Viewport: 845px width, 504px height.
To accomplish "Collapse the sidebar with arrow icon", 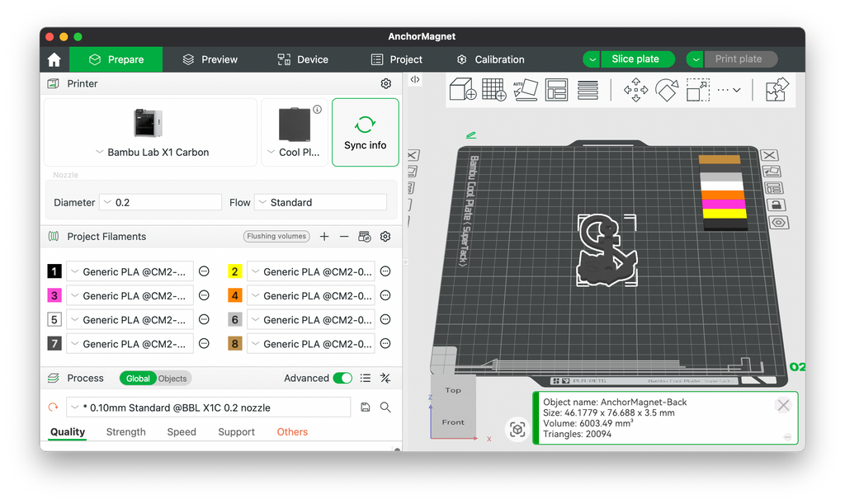I will tap(415, 79).
